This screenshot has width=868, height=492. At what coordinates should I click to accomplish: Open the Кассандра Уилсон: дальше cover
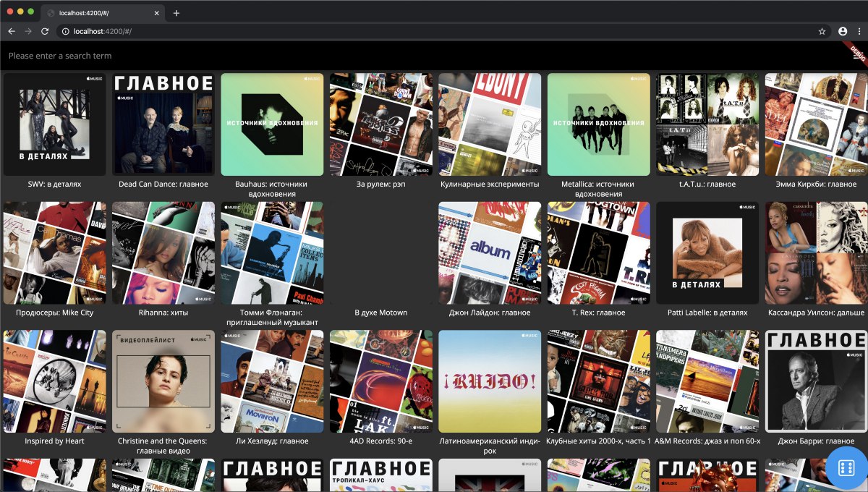click(817, 253)
